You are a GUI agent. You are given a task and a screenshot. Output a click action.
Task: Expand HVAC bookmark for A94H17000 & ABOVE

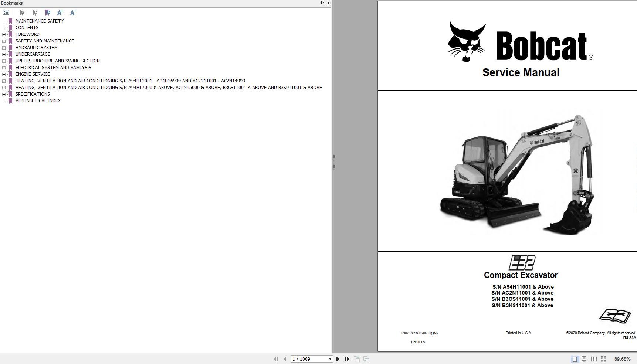pos(4,88)
